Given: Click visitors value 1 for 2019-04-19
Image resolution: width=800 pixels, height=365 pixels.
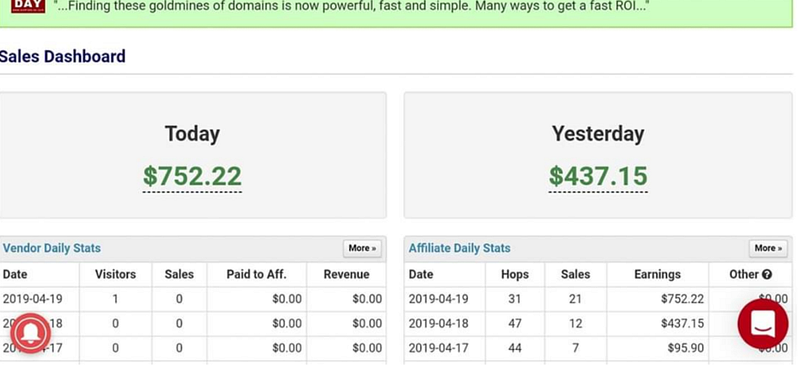Looking at the screenshot, I should tap(115, 299).
